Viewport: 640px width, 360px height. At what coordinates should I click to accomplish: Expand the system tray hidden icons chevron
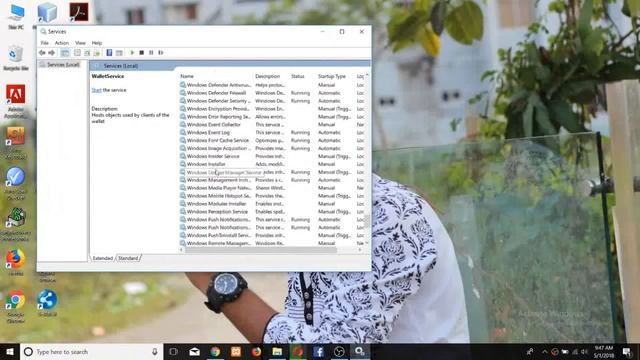(544, 352)
